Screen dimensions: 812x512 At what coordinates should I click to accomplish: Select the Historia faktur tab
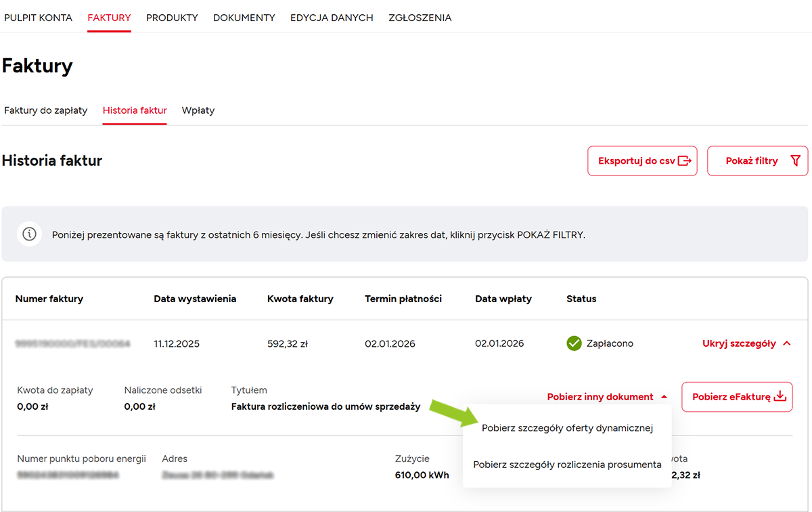click(135, 110)
